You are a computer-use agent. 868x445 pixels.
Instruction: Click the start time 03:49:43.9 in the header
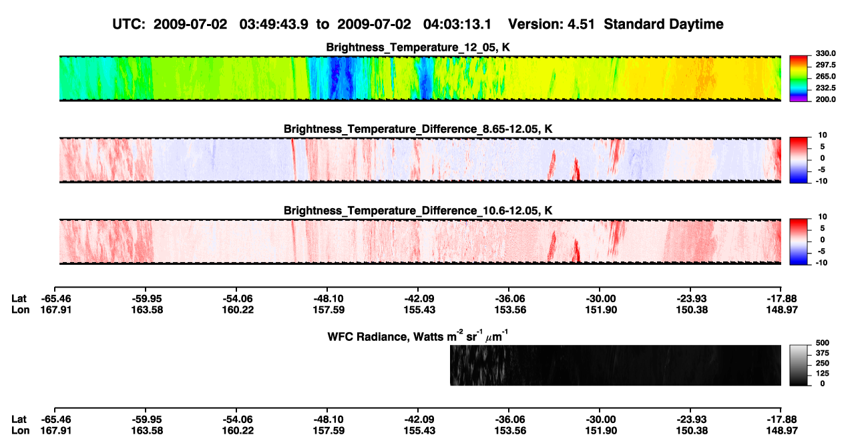(272, 25)
